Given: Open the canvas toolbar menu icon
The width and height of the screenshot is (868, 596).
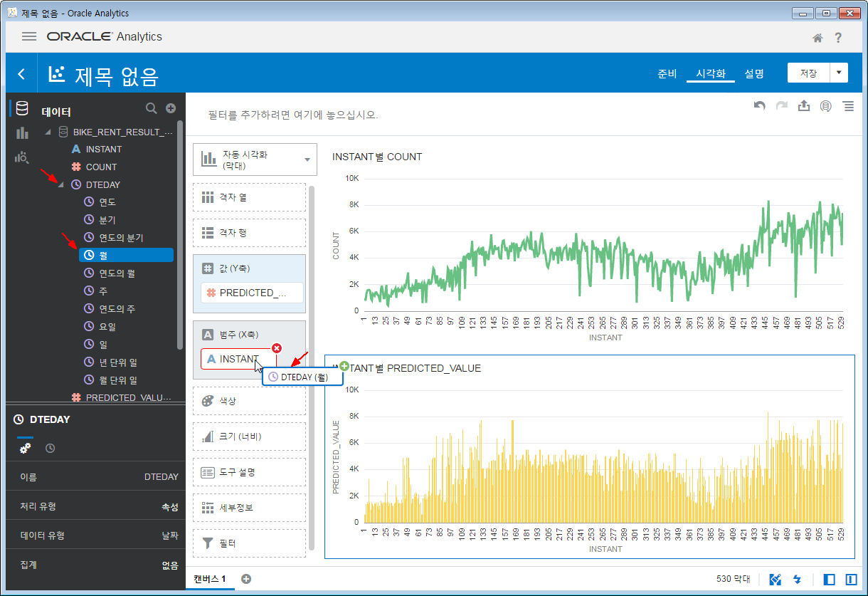Looking at the screenshot, I should click(848, 106).
